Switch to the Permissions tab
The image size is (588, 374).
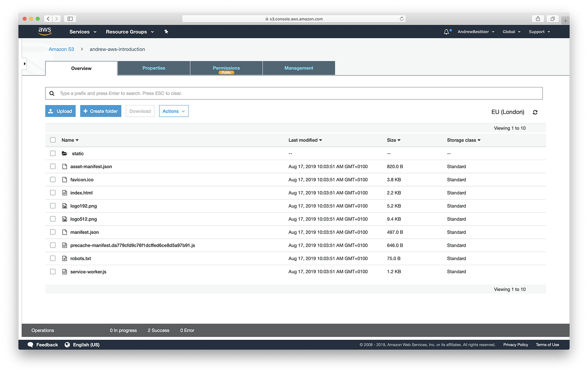226,68
